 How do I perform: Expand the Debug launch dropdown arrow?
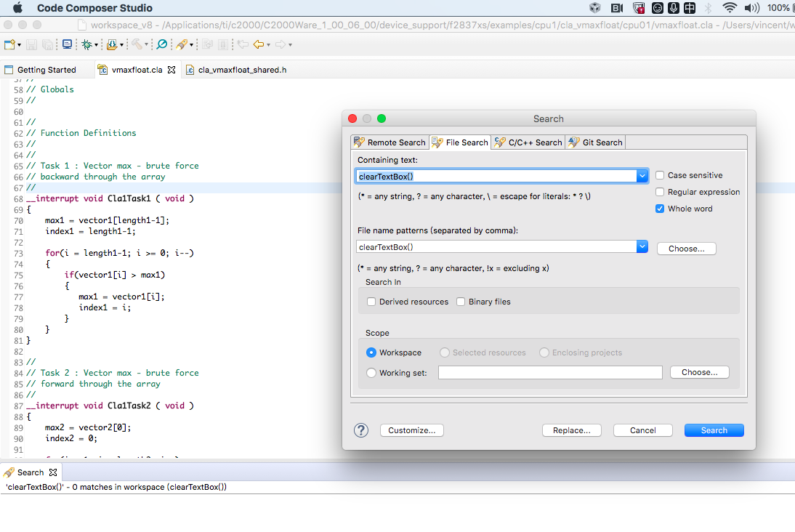(x=96, y=45)
